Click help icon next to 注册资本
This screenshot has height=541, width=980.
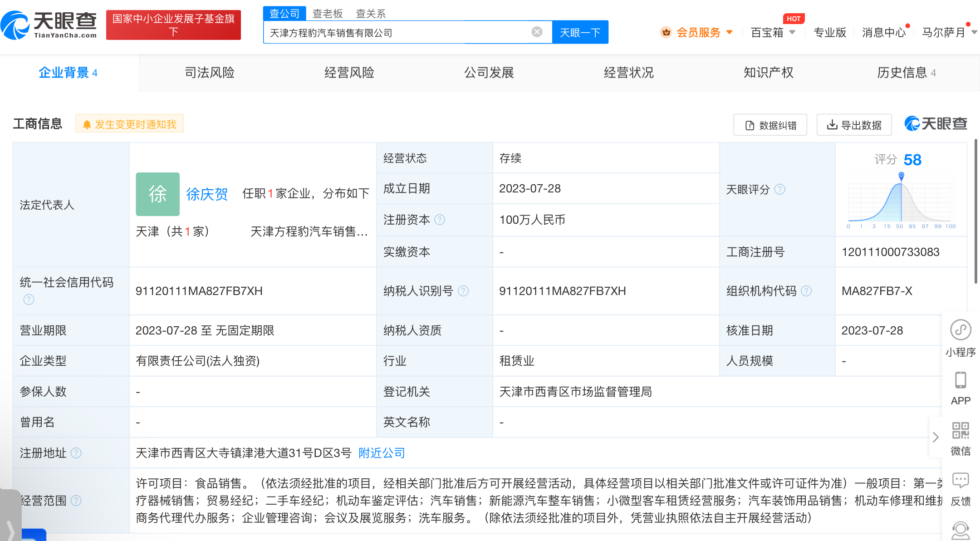[440, 220]
